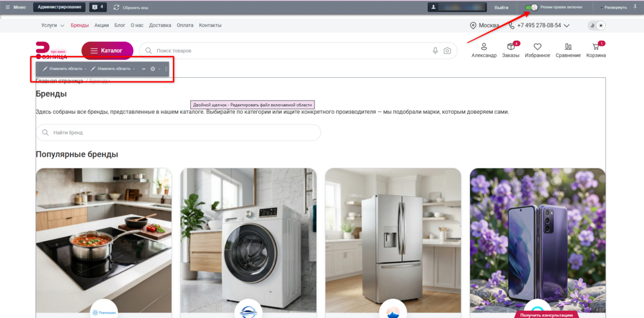
Task: Open Оплата page
Action: tap(185, 25)
